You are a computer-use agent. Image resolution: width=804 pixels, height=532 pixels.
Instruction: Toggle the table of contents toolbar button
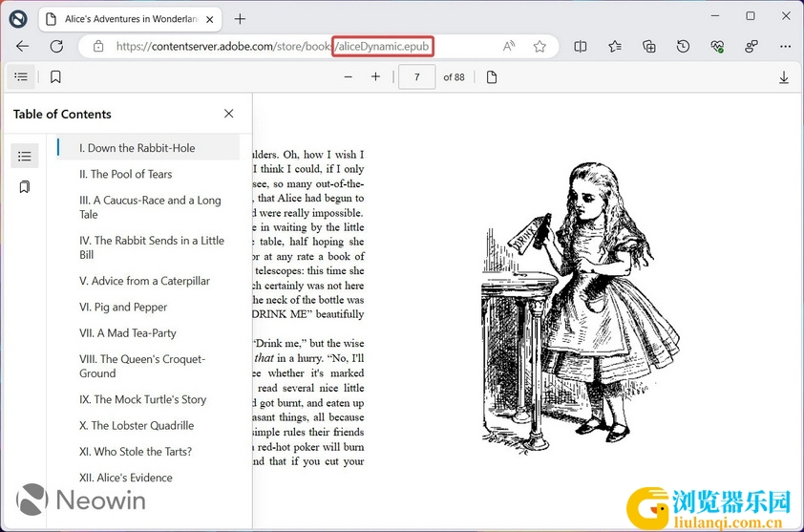[x=21, y=77]
